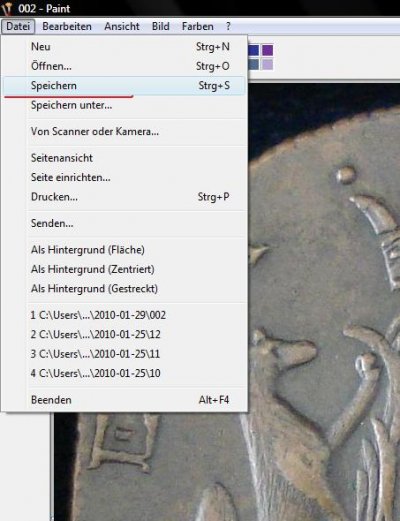Select Von Scanner oder Kamera...
This screenshot has width=400, height=521.
[x=124, y=132]
